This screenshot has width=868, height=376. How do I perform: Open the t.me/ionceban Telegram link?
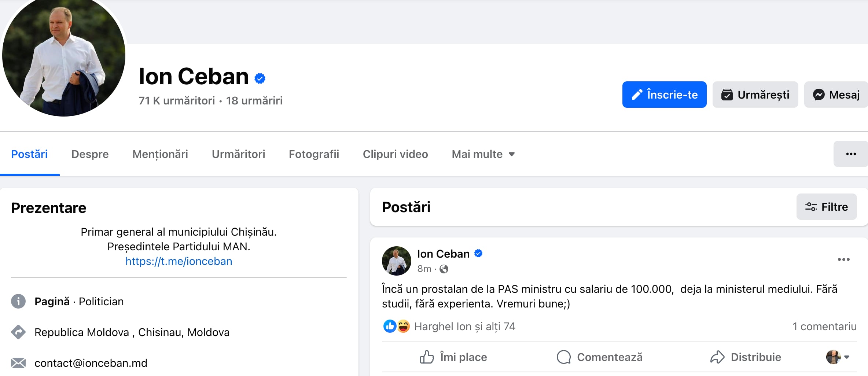click(x=179, y=261)
